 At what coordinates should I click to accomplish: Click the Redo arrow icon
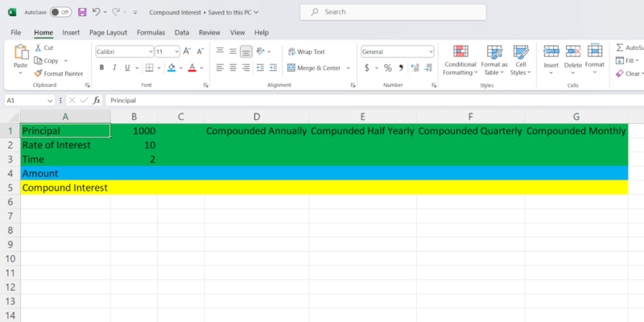point(116,12)
